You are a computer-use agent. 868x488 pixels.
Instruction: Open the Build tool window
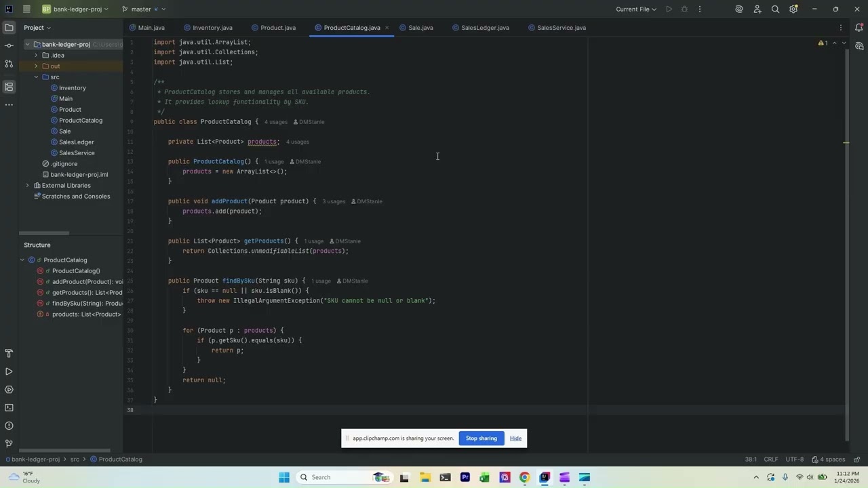point(9,354)
